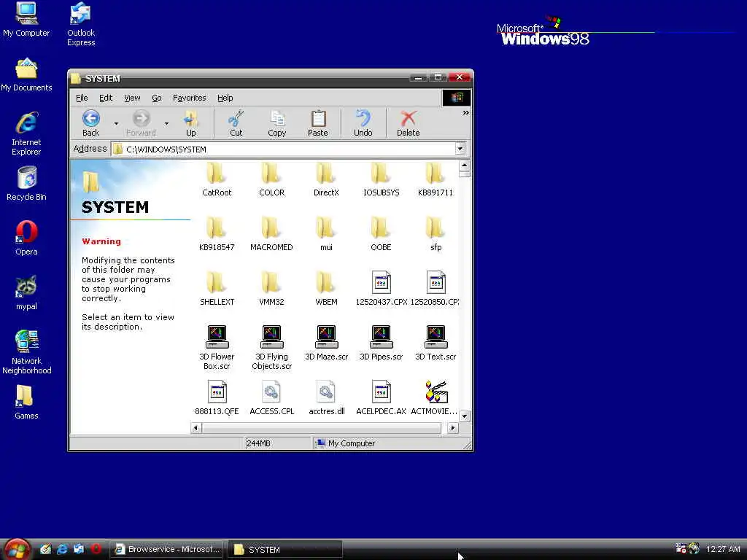Click the vertical scrollbar down arrow
Screen dimensions: 747x560
(465, 416)
